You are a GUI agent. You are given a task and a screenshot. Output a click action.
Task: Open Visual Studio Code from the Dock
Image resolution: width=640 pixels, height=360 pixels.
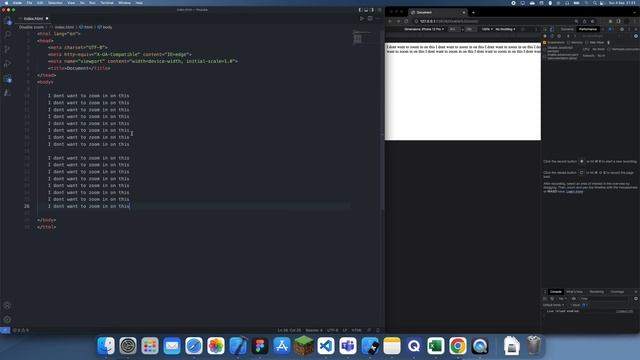326,346
